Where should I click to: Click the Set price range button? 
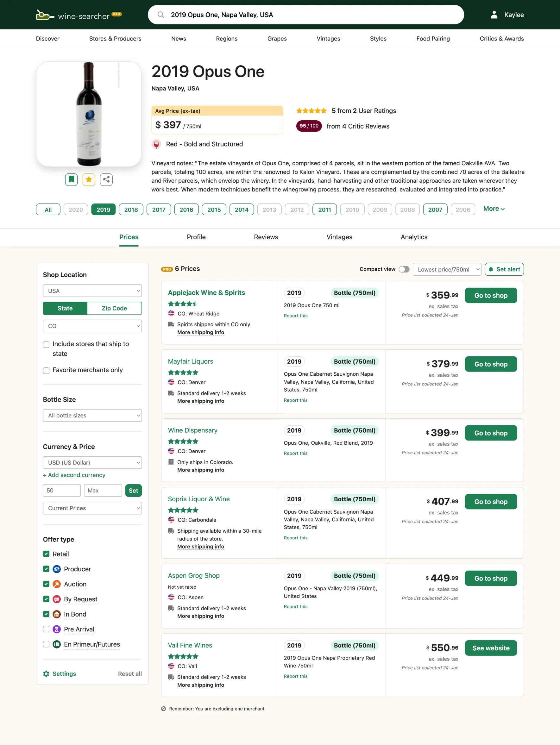133,490
